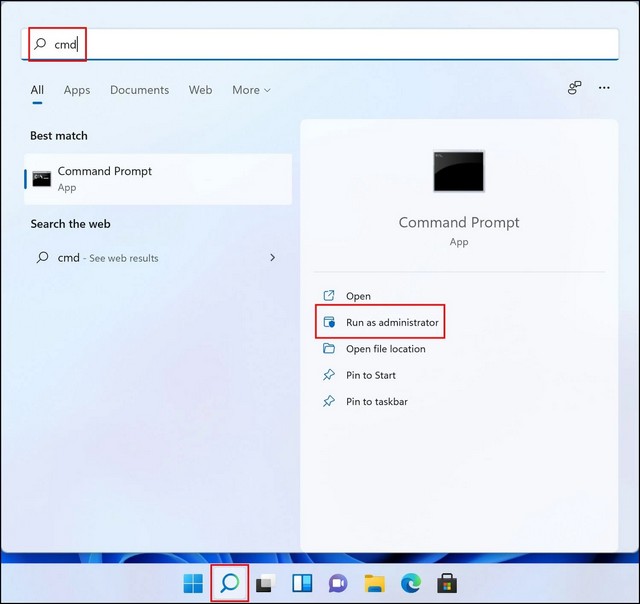Click the Open file location folder icon
The image size is (640, 604).
pyautogui.click(x=329, y=348)
